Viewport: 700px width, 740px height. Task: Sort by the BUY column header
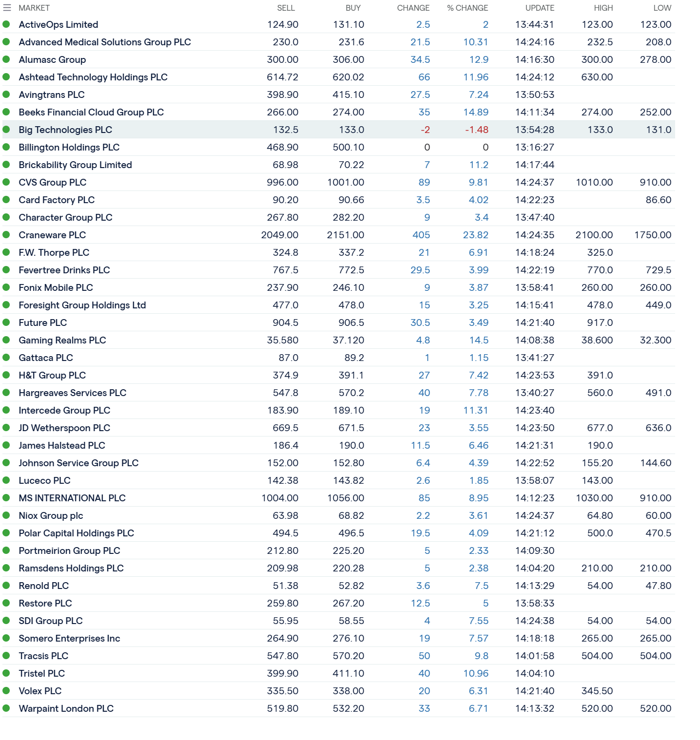353,8
